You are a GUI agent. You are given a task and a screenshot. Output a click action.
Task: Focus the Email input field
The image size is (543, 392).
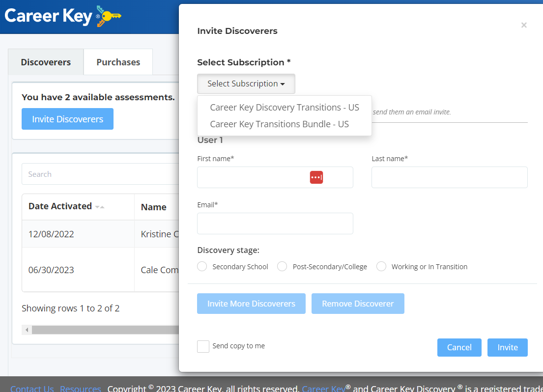pos(275,224)
